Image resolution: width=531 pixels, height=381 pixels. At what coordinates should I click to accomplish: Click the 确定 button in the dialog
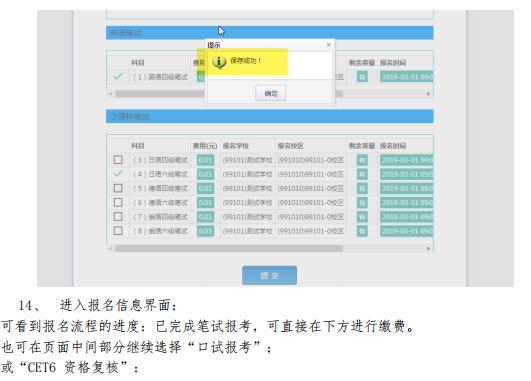271,93
